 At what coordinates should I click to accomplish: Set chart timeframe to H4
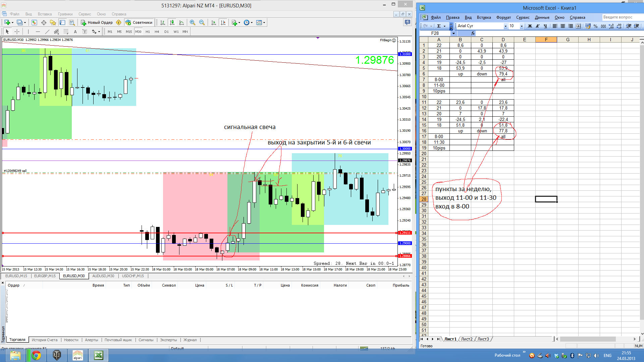click(x=157, y=32)
